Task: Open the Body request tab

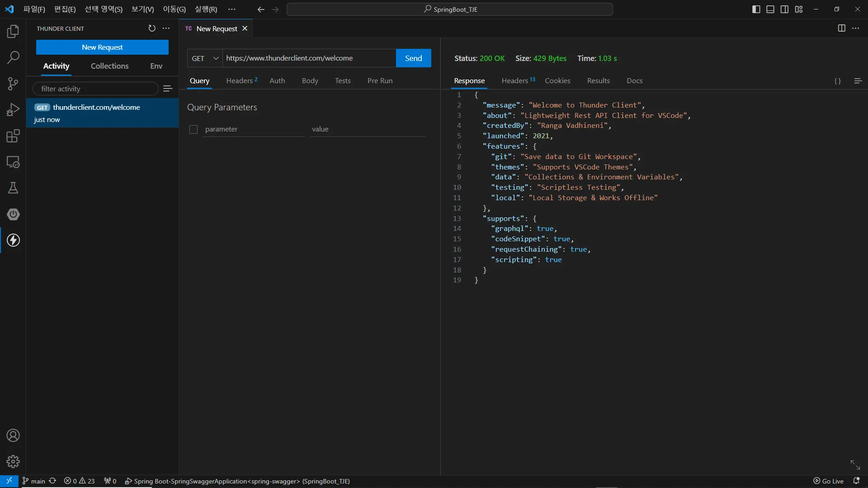Action: (310, 81)
